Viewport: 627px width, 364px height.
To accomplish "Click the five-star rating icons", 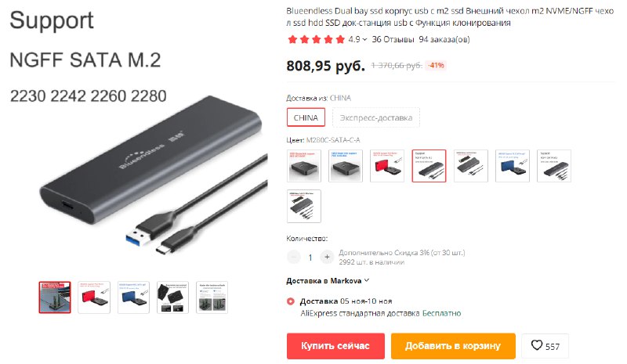I will coord(317,40).
